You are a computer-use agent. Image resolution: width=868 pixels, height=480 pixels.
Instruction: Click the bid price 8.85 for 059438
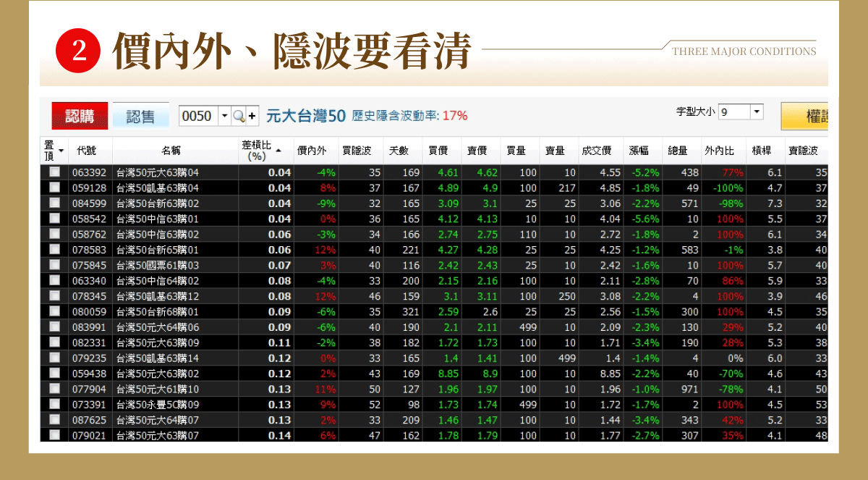pyautogui.click(x=448, y=374)
